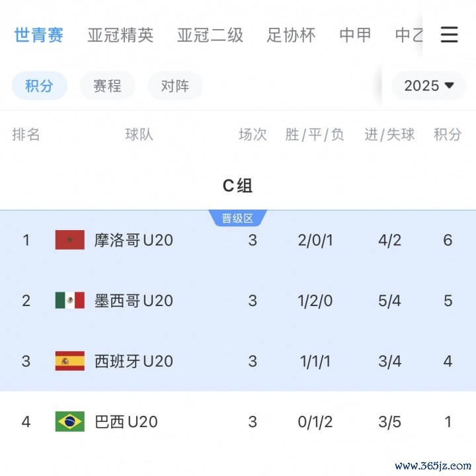The width and height of the screenshot is (476, 476).
Task: Open 摩洛哥U20 team page
Action: tap(134, 240)
